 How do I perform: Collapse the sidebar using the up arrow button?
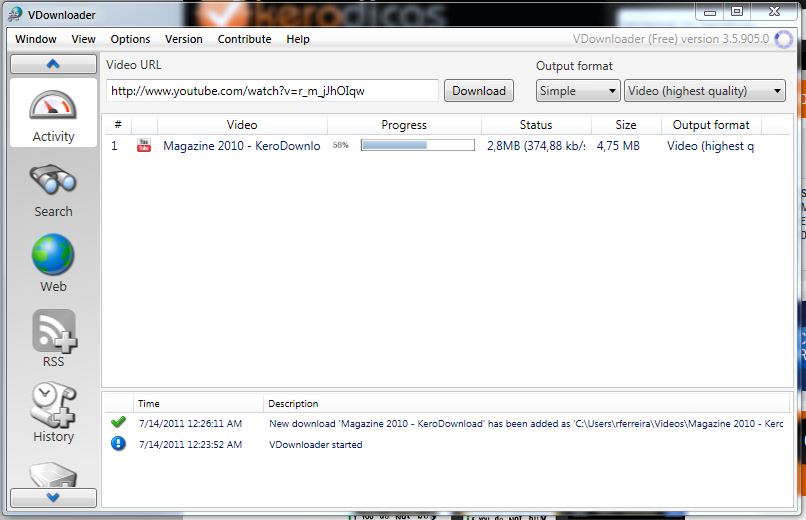point(53,64)
